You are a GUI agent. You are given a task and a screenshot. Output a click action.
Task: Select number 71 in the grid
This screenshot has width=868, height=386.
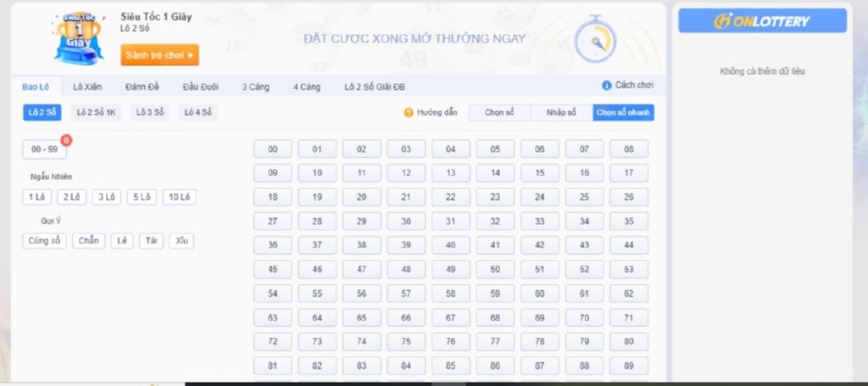click(629, 318)
